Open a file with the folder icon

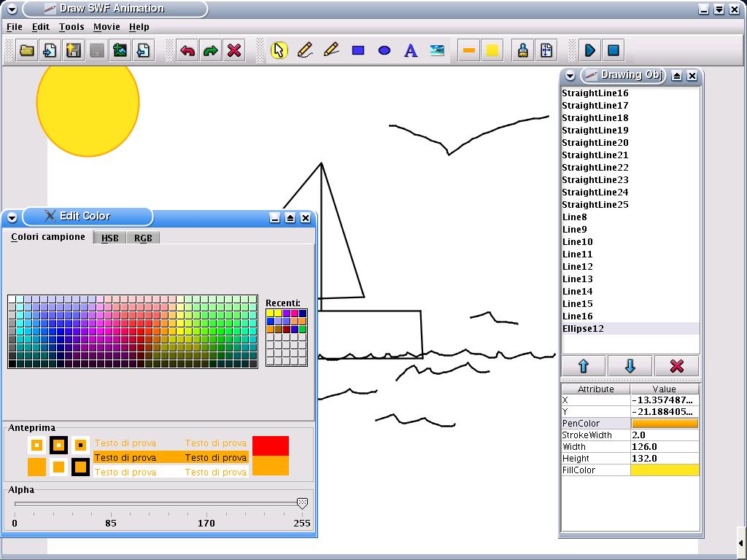pyautogui.click(x=27, y=50)
